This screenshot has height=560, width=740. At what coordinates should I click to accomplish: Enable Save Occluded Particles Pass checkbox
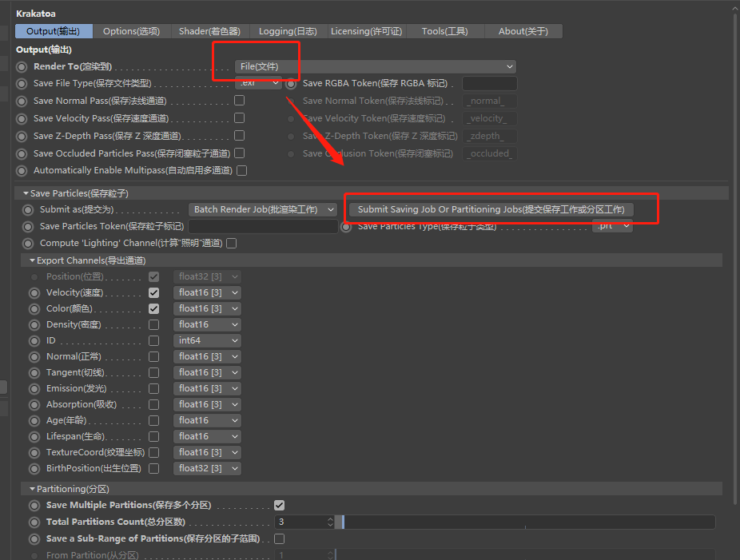click(240, 153)
